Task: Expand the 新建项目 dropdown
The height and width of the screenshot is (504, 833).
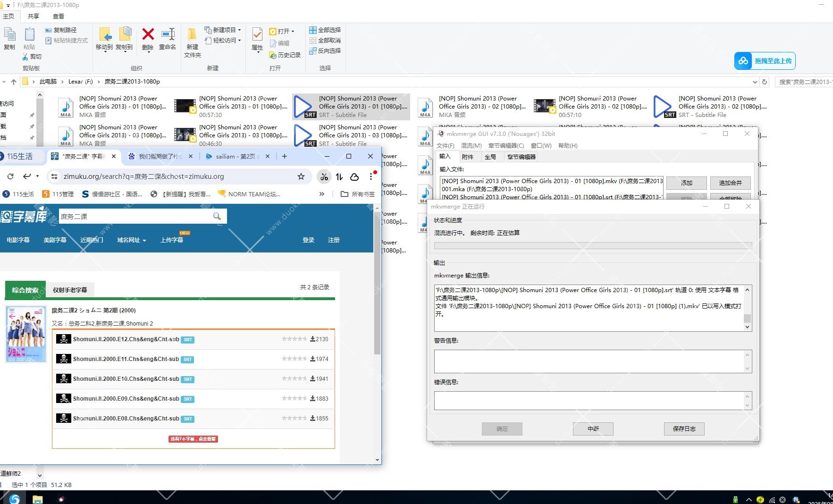Action: 239,30
